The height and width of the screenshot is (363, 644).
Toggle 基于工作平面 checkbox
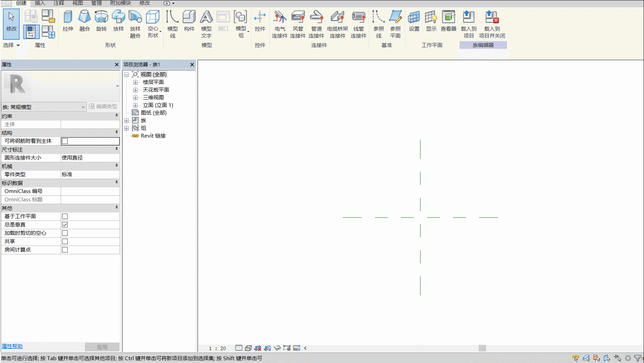coord(65,216)
